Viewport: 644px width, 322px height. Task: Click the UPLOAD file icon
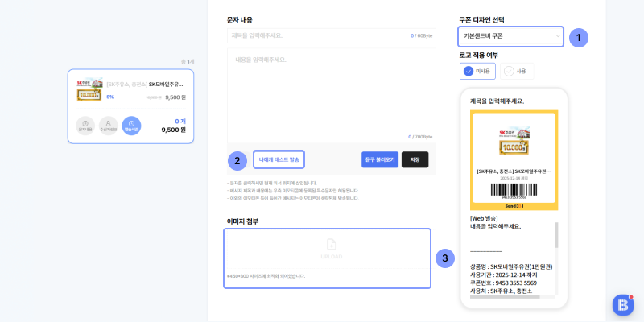(331, 245)
